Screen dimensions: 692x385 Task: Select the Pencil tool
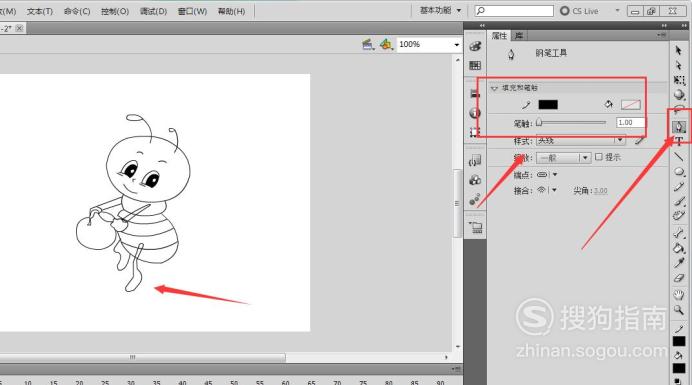pos(679,186)
